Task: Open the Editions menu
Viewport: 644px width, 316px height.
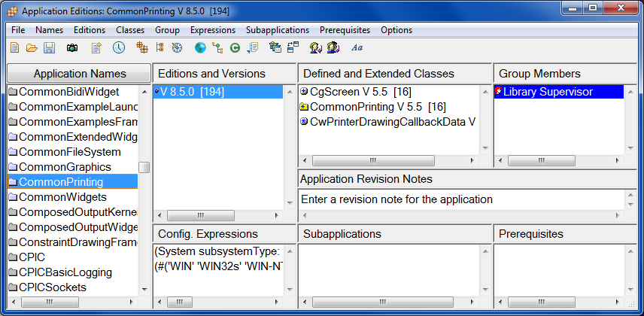Action: 90,30
